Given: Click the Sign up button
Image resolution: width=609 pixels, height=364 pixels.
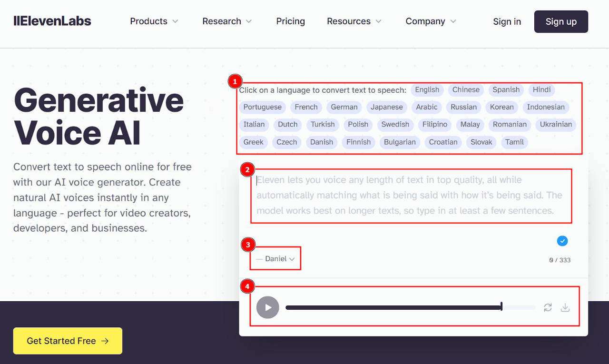Looking at the screenshot, I should [x=561, y=21].
